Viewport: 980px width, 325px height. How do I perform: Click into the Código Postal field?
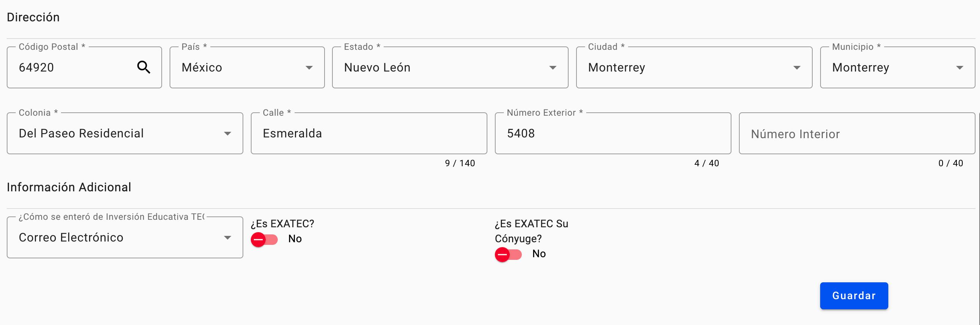coord(72,67)
